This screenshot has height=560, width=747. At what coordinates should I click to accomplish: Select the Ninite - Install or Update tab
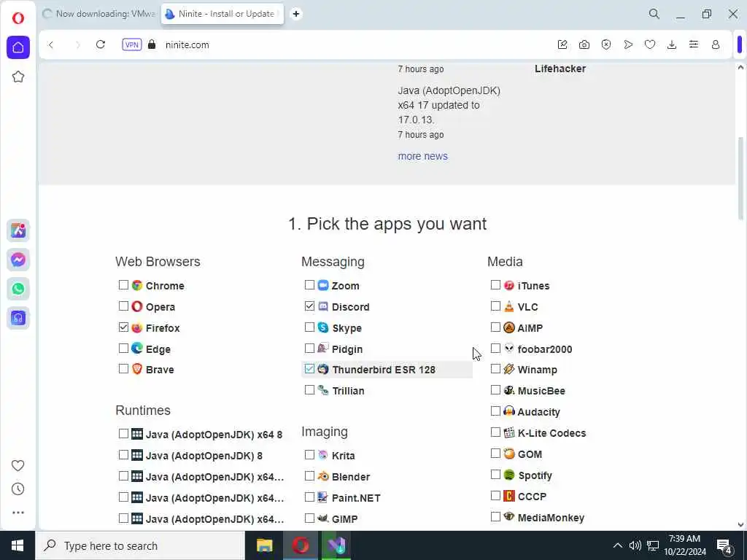(222, 14)
